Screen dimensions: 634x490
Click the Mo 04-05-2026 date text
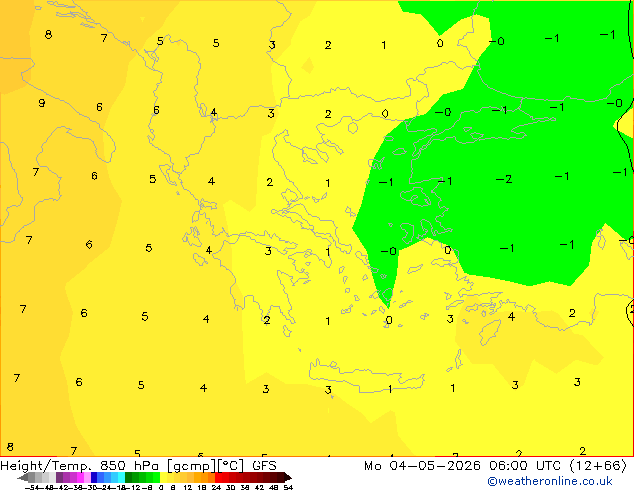point(423,466)
